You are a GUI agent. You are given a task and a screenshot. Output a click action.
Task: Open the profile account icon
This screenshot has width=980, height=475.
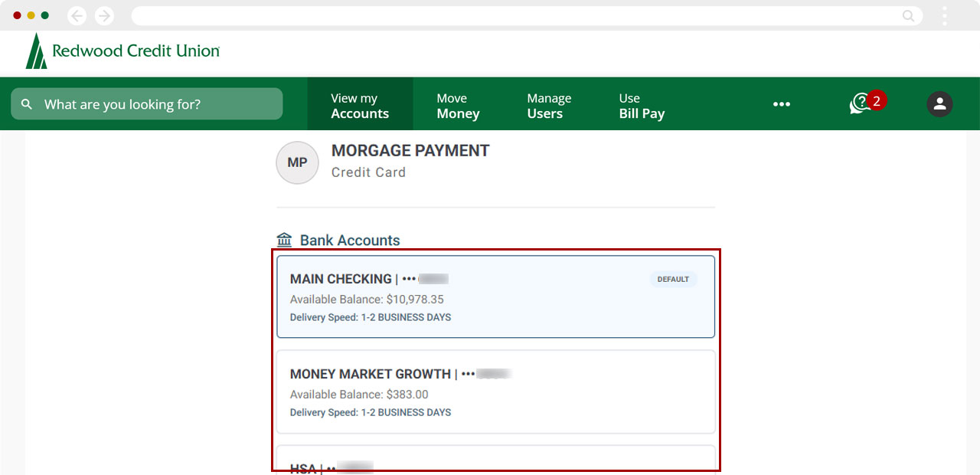[939, 103]
